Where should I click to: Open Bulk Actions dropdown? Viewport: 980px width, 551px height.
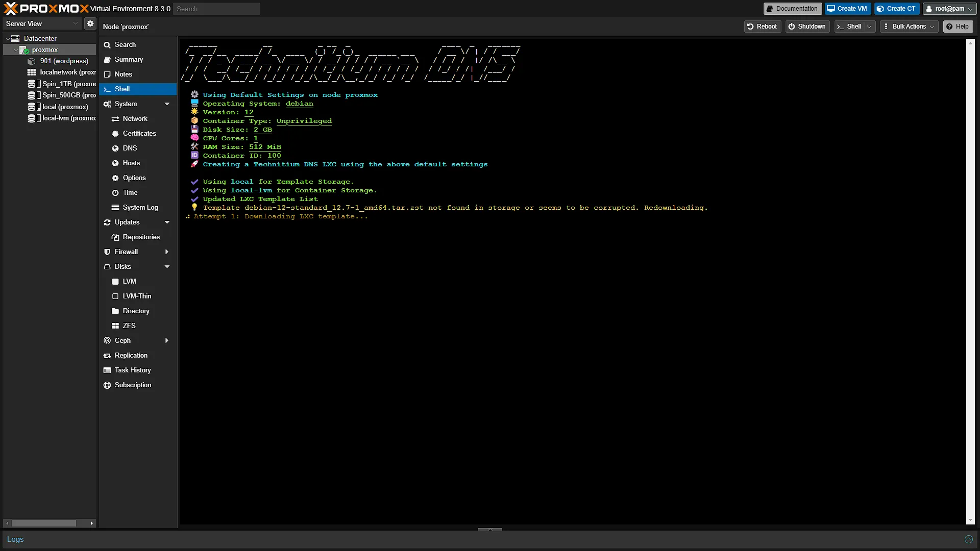pos(909,27)
